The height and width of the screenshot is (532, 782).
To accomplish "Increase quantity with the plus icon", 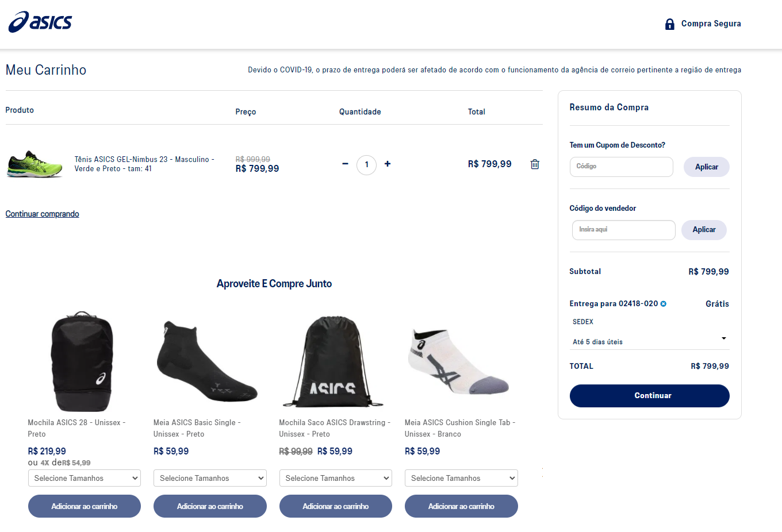I will 388,164.
